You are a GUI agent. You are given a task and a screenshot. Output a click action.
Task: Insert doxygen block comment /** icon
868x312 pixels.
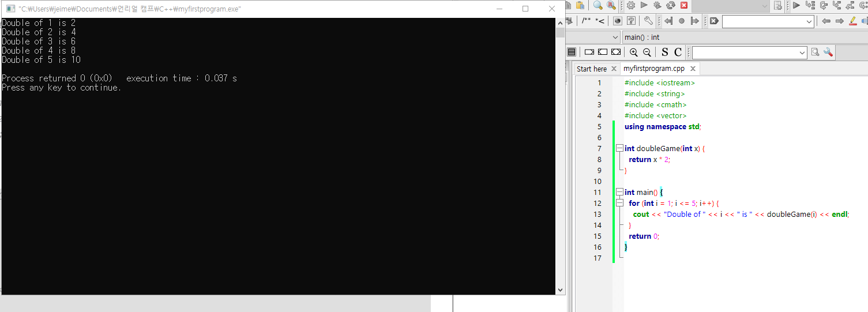[x=586, y=21]
